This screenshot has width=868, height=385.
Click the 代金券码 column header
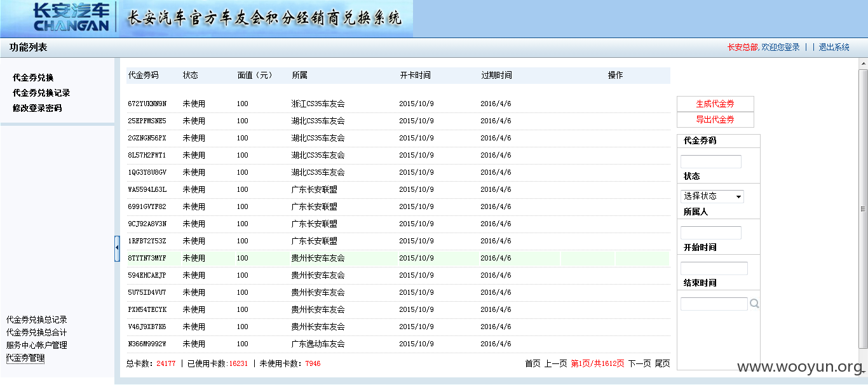pos(144,75)
